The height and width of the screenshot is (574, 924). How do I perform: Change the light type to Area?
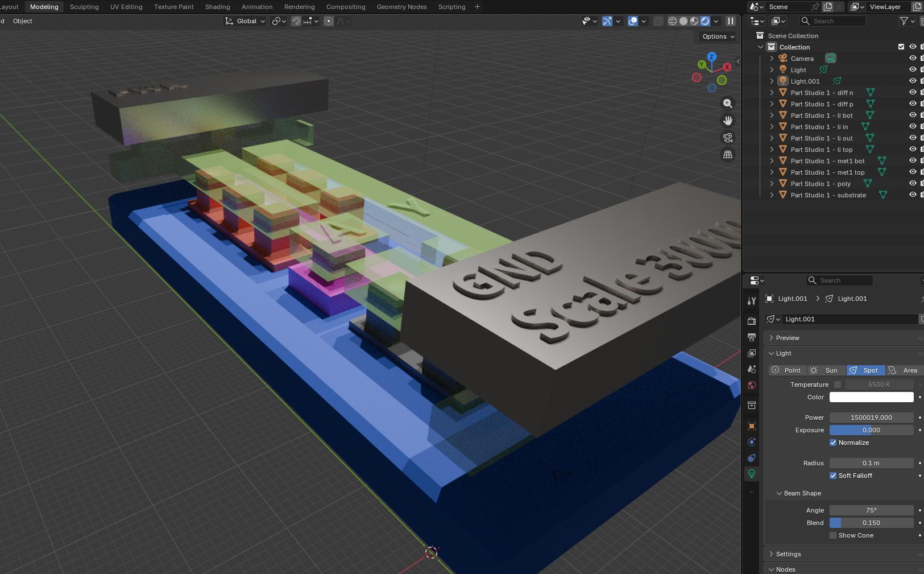[908, 370]
